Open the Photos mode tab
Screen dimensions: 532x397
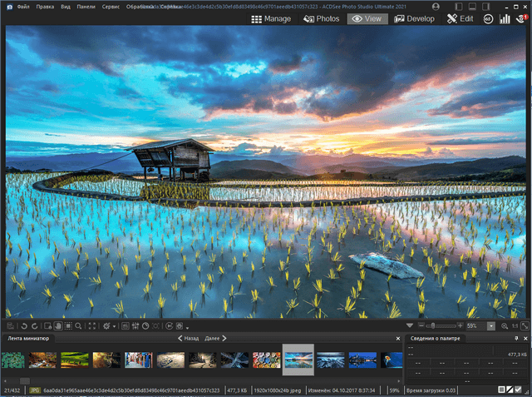coord(322,18)
